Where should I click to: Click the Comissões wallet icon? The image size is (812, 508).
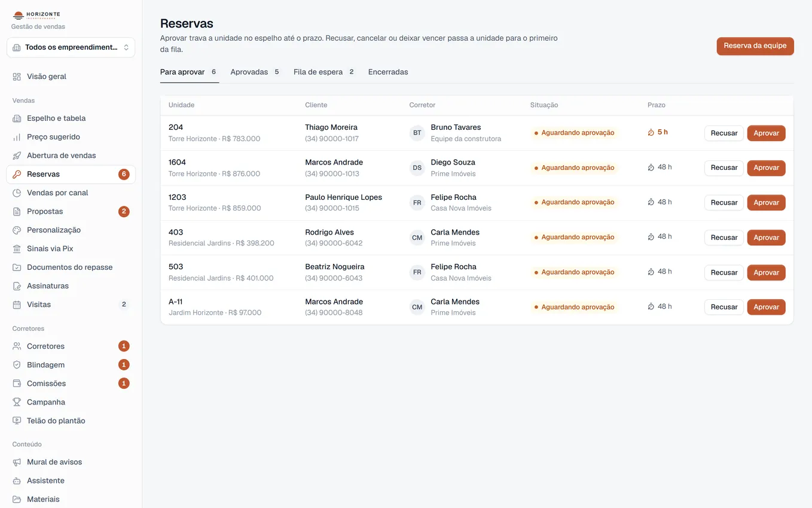tap(17, 384)
